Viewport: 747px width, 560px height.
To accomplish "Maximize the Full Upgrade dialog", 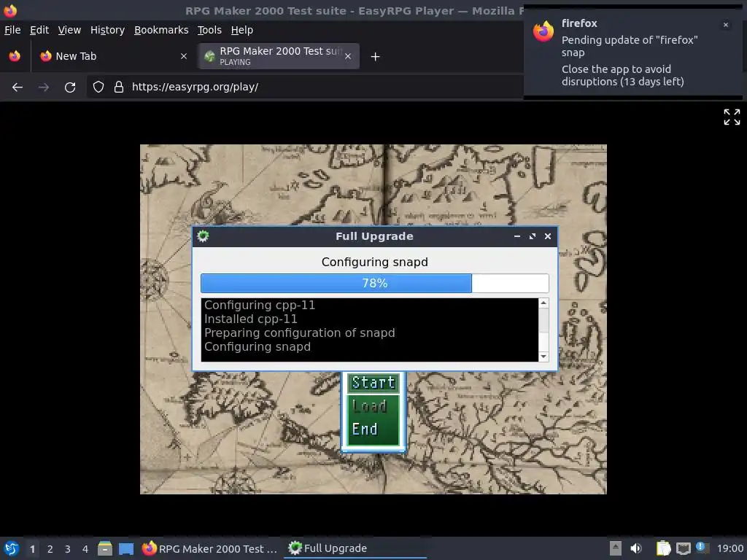I will coord(532,236).
